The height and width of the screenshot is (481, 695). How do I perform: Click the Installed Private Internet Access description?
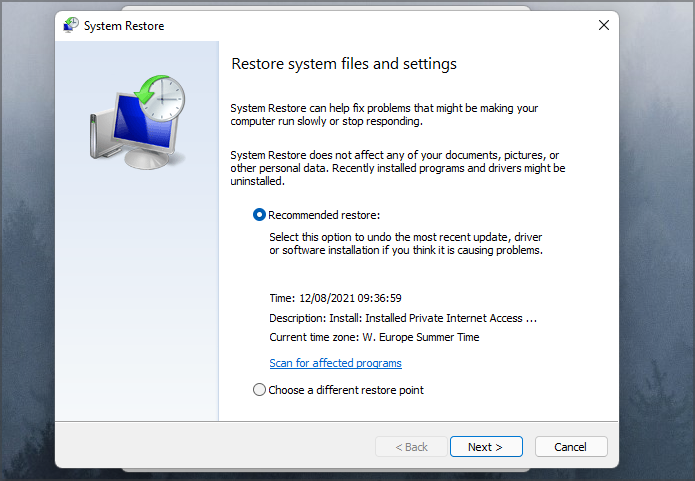click(451, 318)
